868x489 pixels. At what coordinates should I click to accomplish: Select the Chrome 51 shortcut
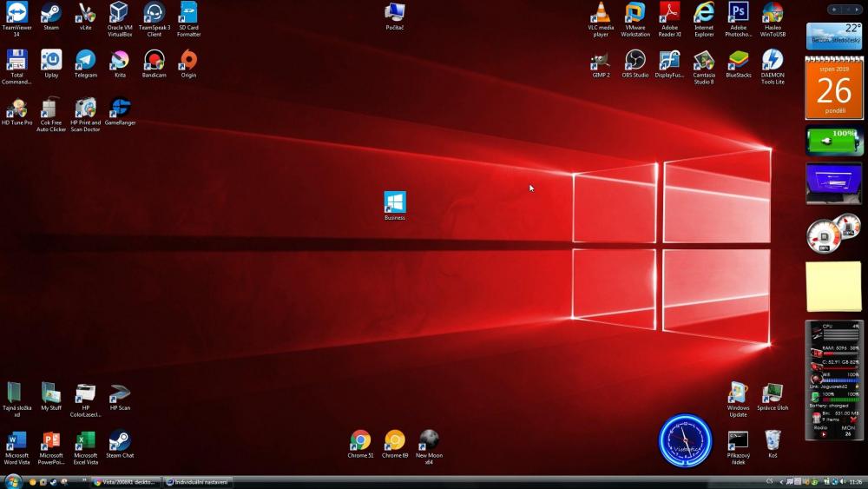(x=360, y=440)
